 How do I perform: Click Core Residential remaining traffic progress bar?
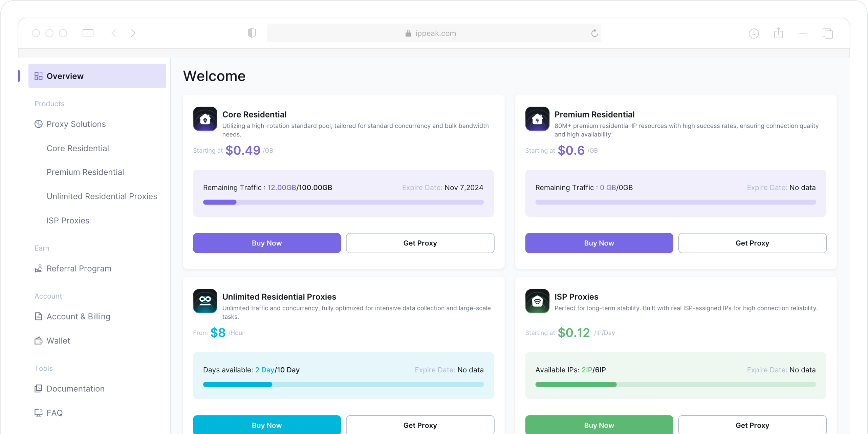click(x=343, y=202)
